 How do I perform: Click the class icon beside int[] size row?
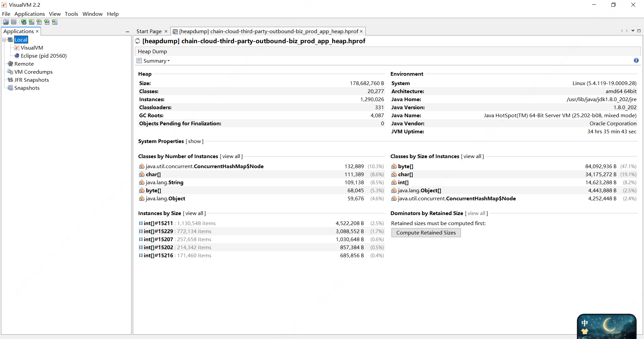(x=394, y=182)
